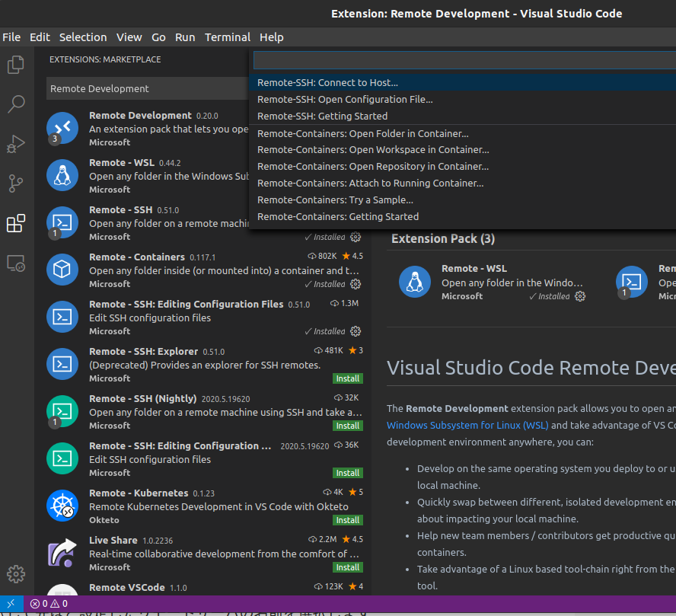Screen dimensions: 676x616
Task: Click the green Remote - SSH: Editing Configuration icon
Action: click(62, 458)
